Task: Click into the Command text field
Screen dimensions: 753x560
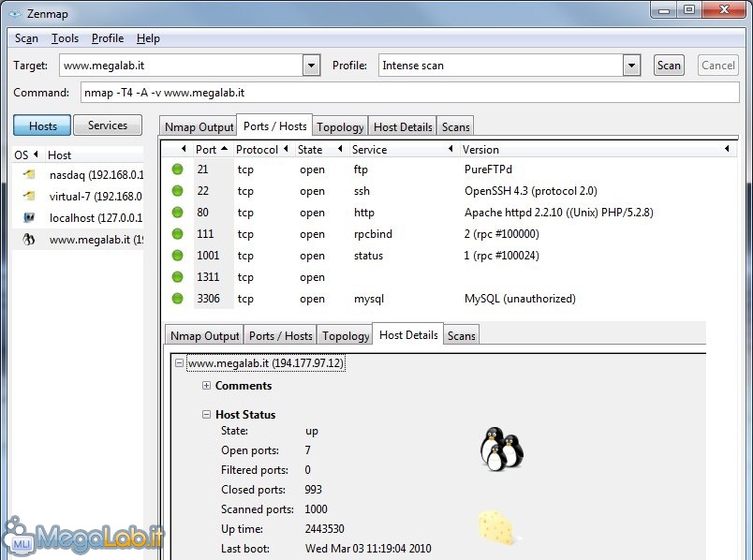Action: [x=409, y=92]
